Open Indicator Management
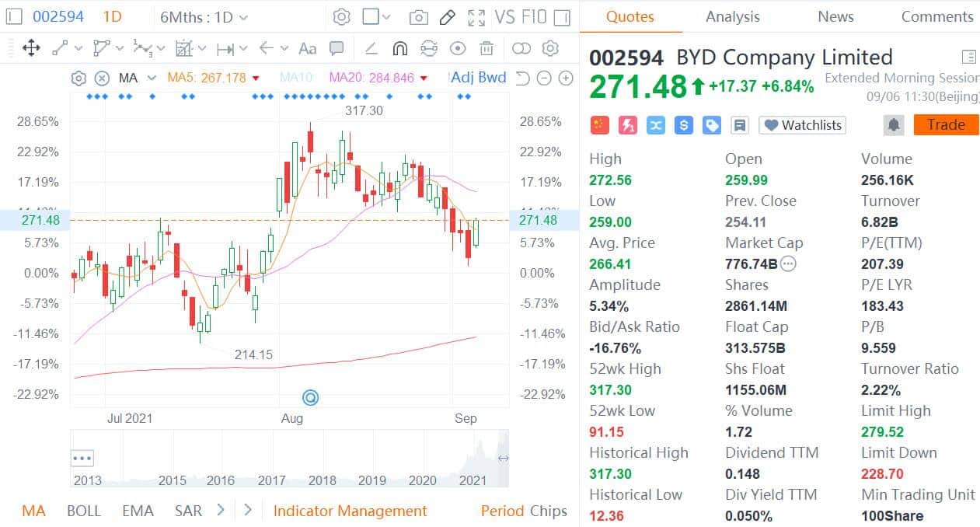980x527 pixels. click(x=350, y=511)
